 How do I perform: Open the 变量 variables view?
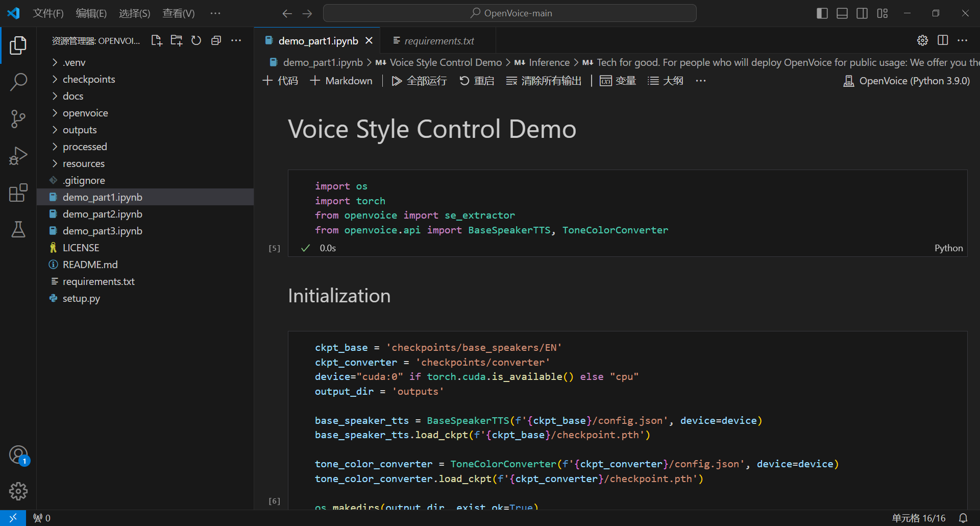(x=618, y=81)
